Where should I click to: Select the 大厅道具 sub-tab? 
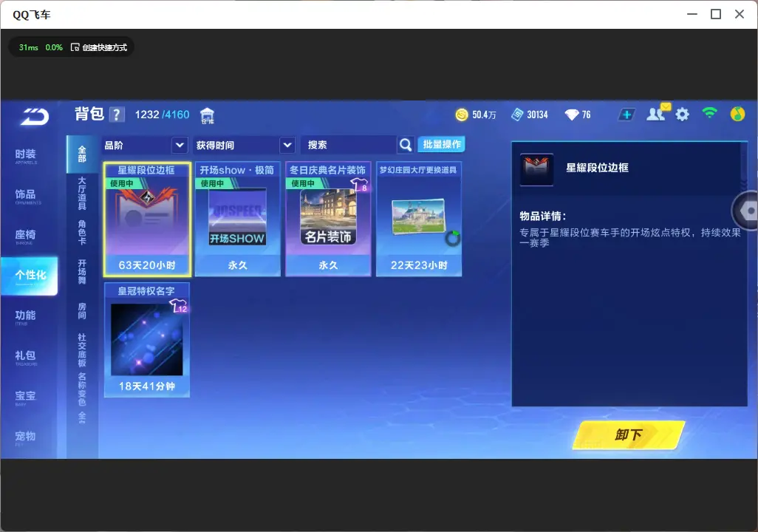pos(82,194)
